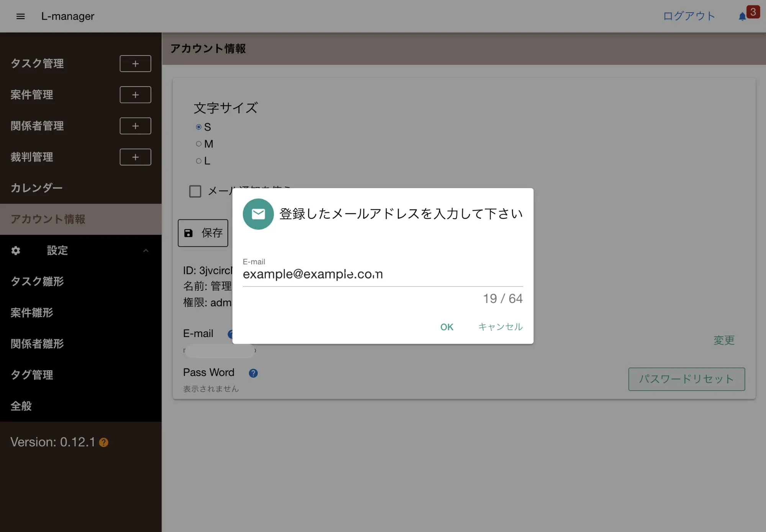Toggle the mail notification checkbox
Viewport: 766px width, 532px height.
pos(195,191)
